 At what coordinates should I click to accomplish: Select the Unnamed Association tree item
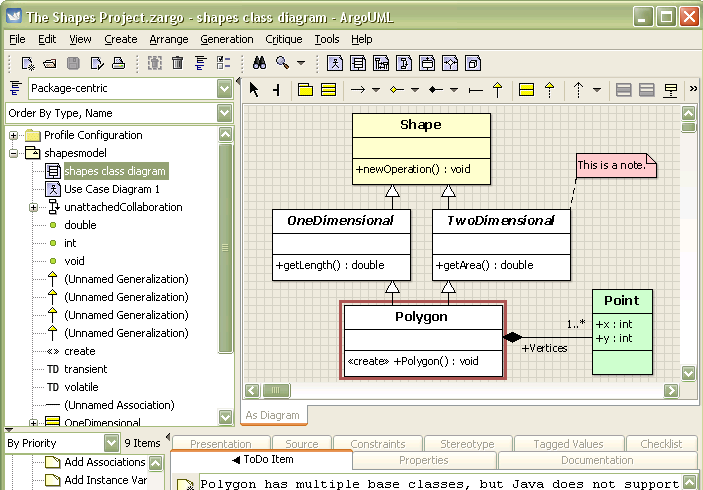click(119, 405)
